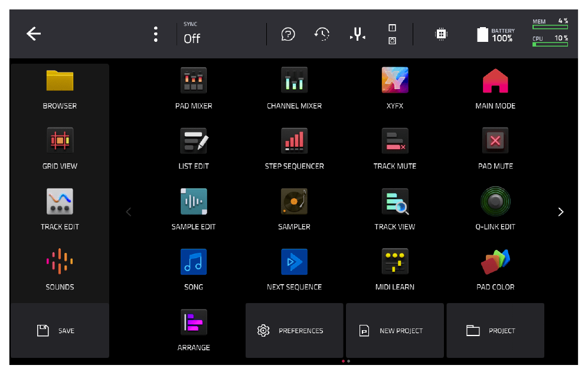
Task: Select the first page indicator dot
Action: (343, 361)
